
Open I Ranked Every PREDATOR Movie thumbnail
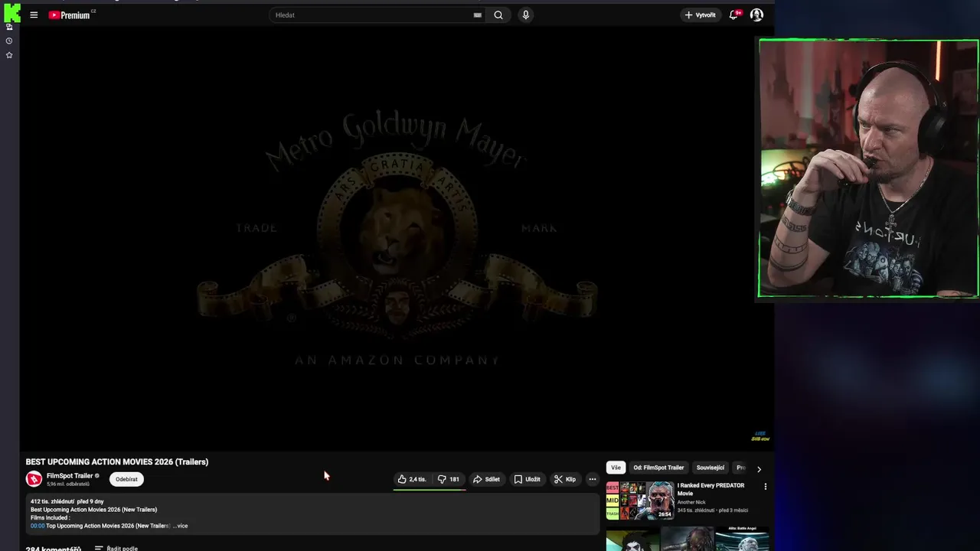(x=640, y=500)
